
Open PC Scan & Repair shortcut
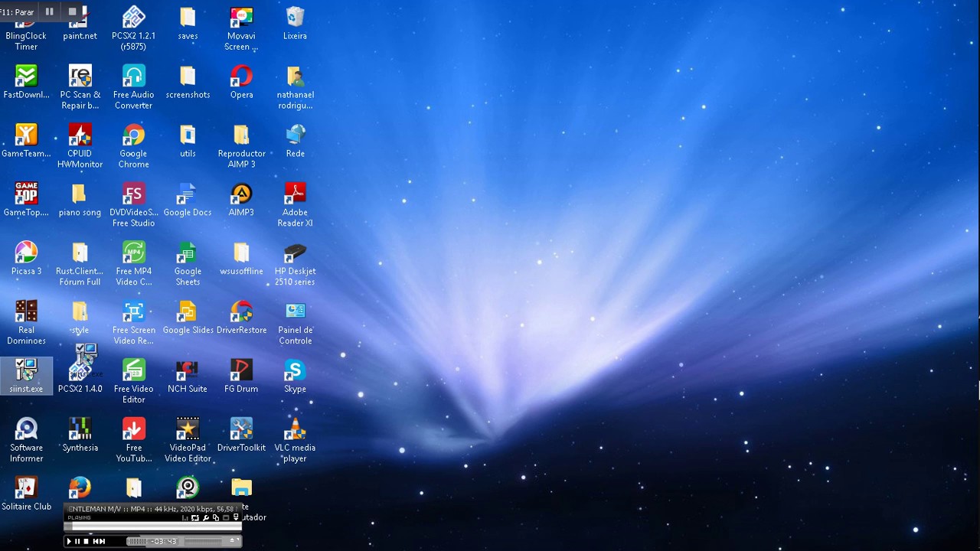point(80,86)
